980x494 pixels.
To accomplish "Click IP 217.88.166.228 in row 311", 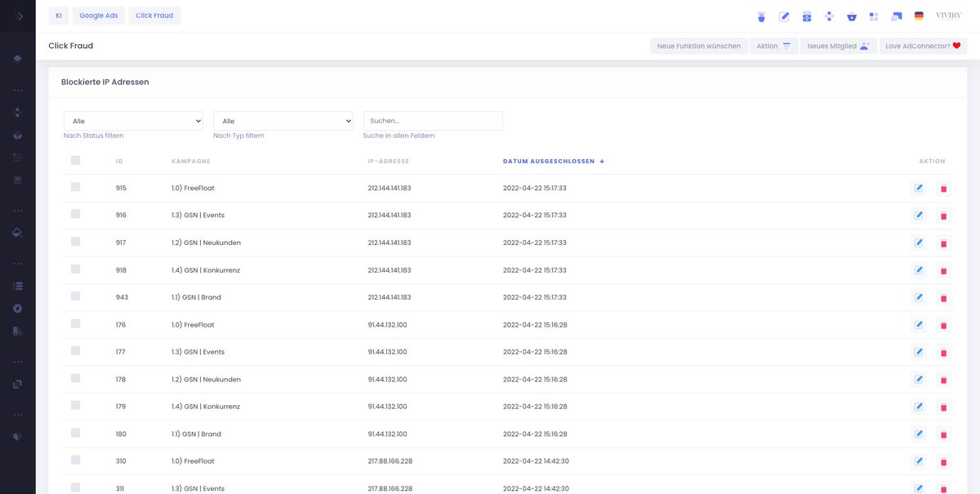I will click(390, 488).
